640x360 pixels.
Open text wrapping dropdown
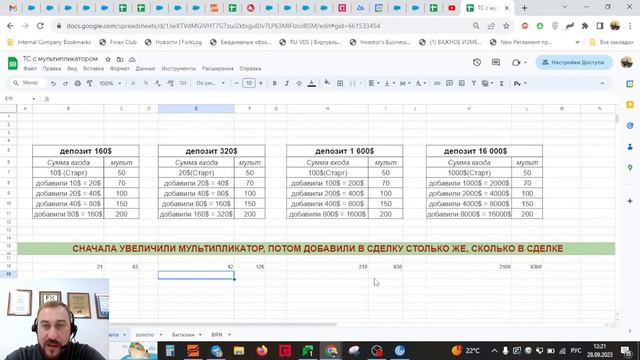click(405, 83)
